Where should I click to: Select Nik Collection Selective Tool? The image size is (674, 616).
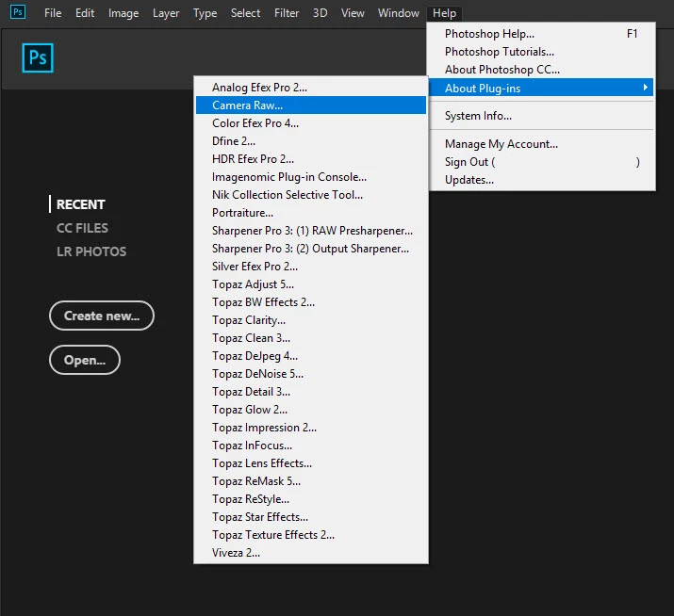click(311, 195)
